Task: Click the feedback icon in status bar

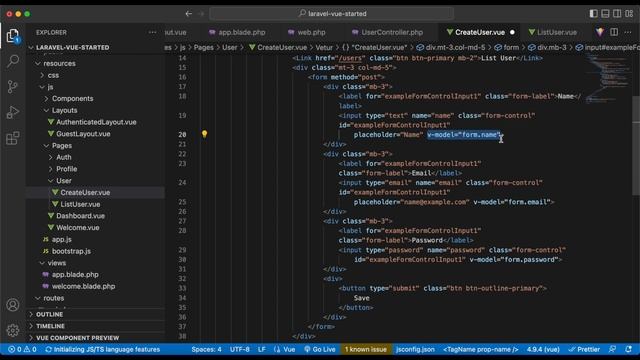Action: (x=612, y=349)
